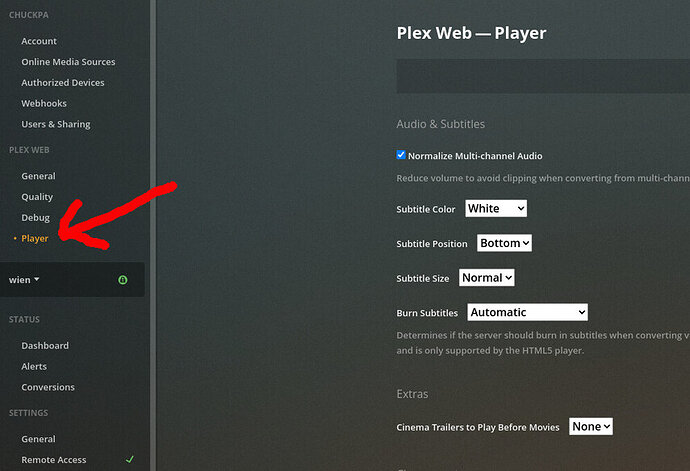Open the Burn Subtitles dropdown
690x471 pixels.
[x=527, y=312]
